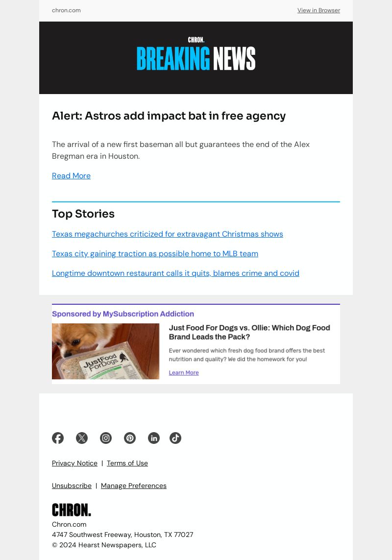Open Manage Preferences link
The height and width of the screenshot is (560, 392).
tap(134, 486)
